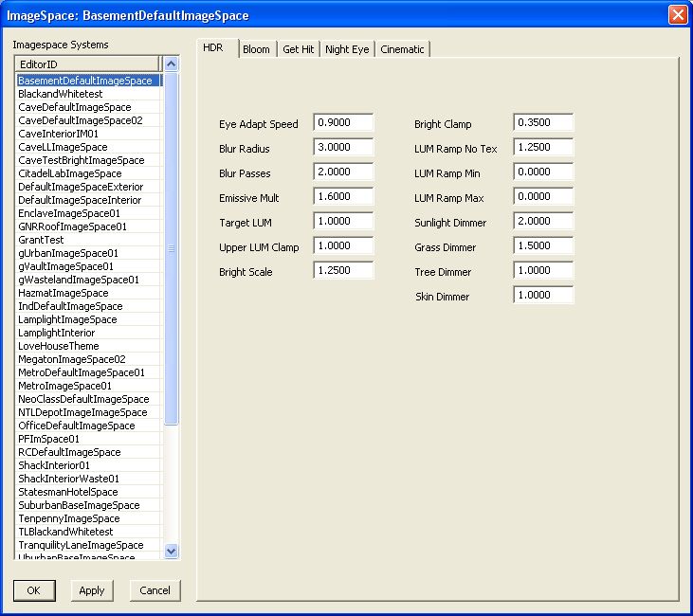Select GNRRoofImageSpace01

88,226
